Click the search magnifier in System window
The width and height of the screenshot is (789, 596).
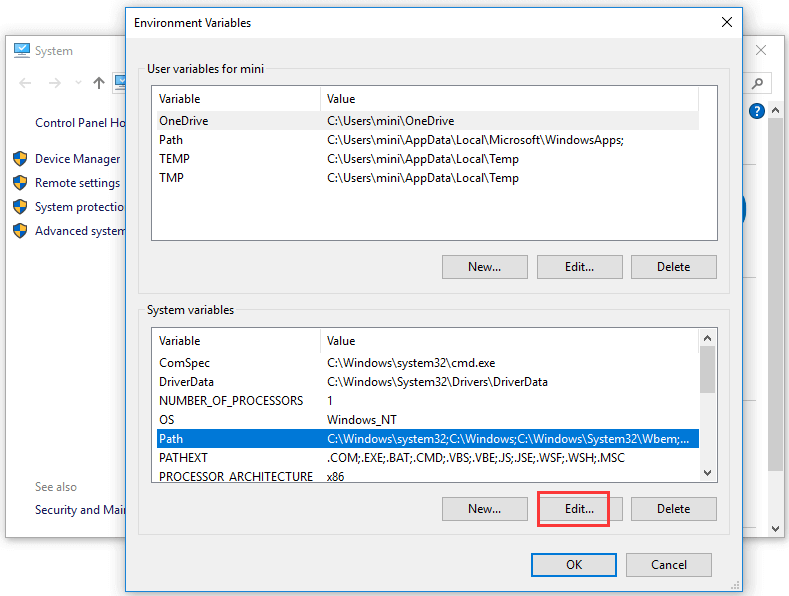(757, 83)
